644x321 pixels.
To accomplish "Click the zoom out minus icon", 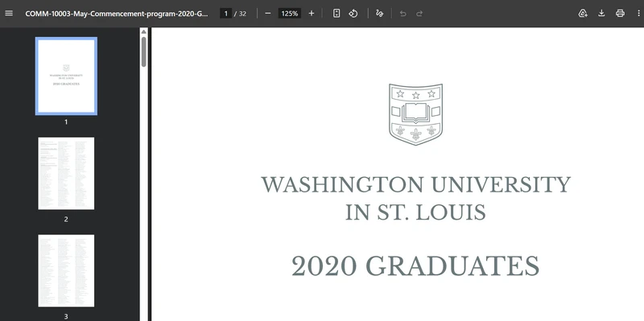I will click(268, 13).
